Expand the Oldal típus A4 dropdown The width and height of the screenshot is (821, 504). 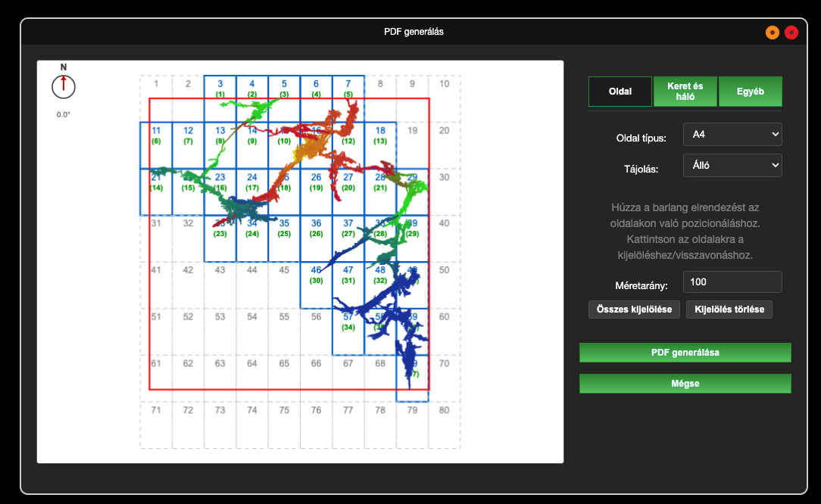[x=732, y=135]
